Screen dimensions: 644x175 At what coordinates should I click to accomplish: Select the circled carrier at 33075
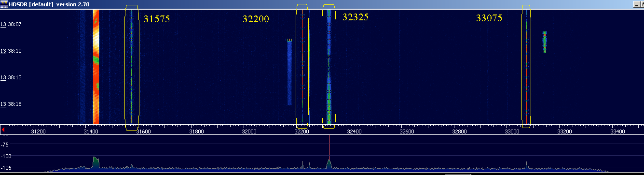pyautogui.click(x=526, y=67)
